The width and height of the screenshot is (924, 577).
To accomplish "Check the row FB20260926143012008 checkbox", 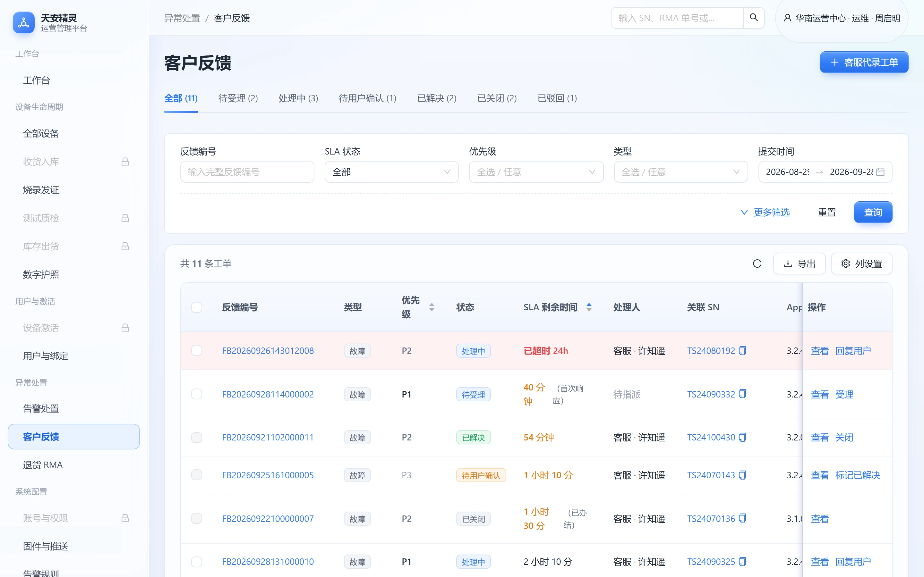I will [197, 350].
